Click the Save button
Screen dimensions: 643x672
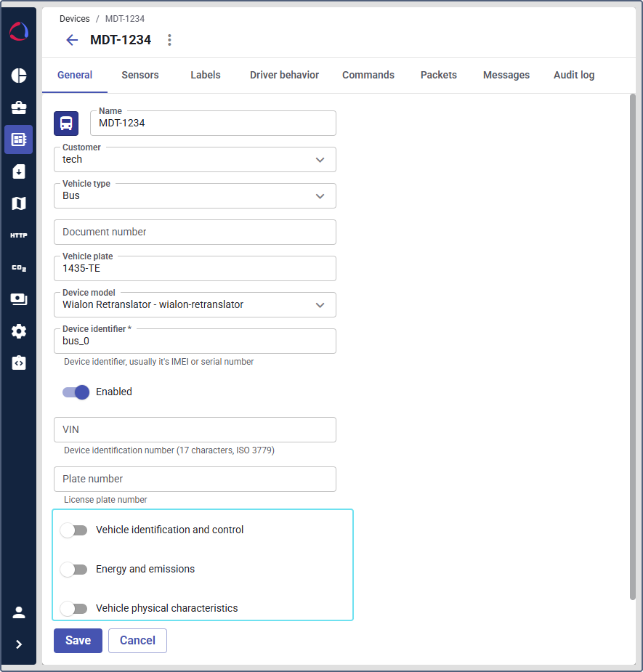coord(78,641)
